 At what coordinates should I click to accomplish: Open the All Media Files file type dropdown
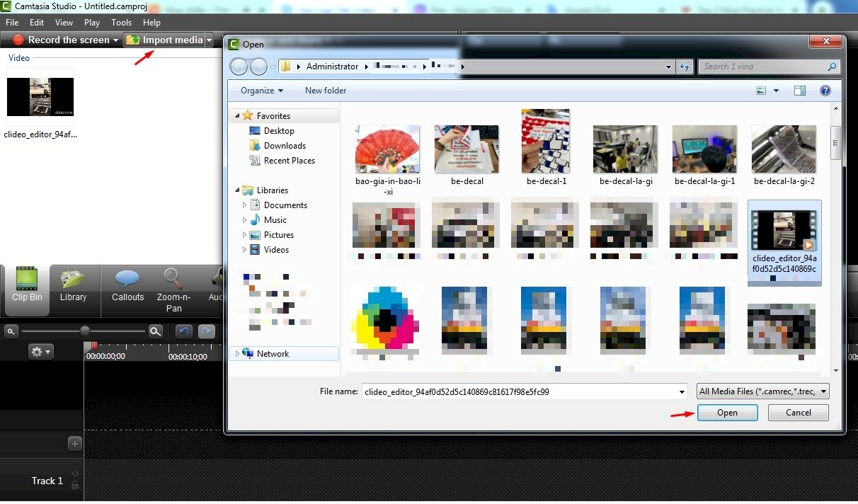click(x=762, y=391)
